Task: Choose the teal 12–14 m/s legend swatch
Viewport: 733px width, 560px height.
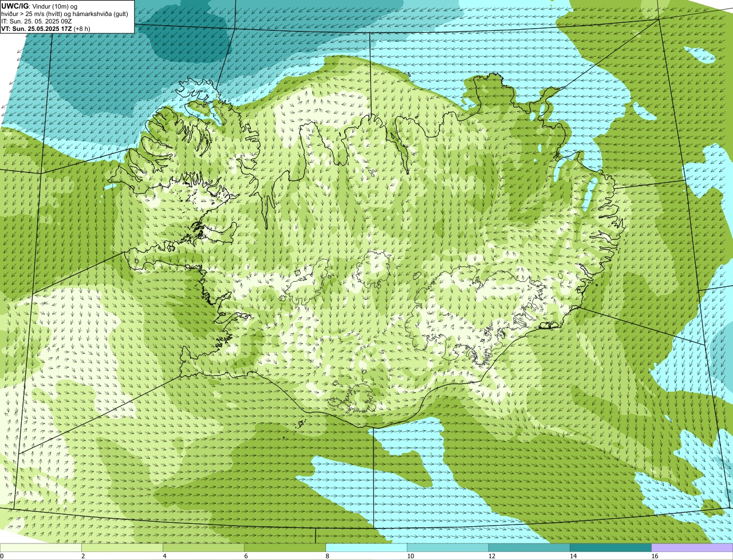Action: [x=529, y=547]
